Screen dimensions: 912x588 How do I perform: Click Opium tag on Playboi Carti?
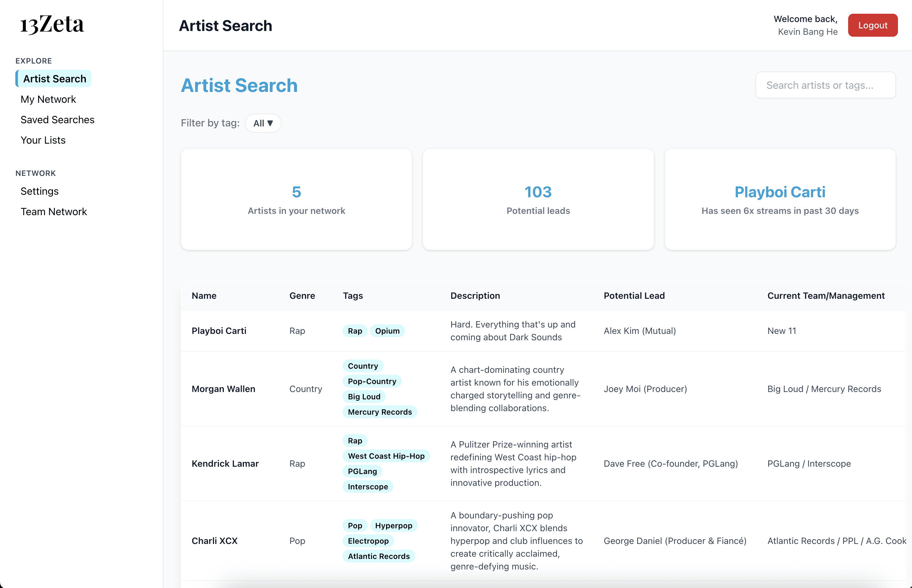(387, 331)
